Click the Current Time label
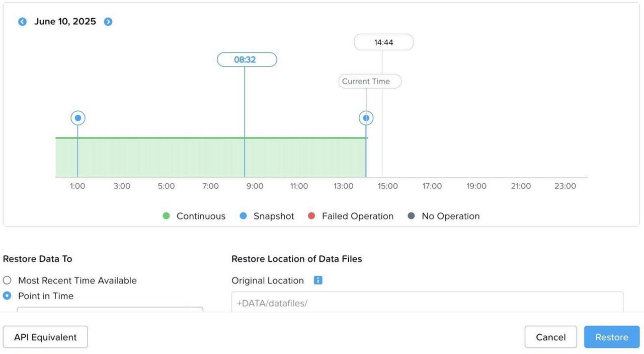 pyautogui.click(x=369, y=82)
